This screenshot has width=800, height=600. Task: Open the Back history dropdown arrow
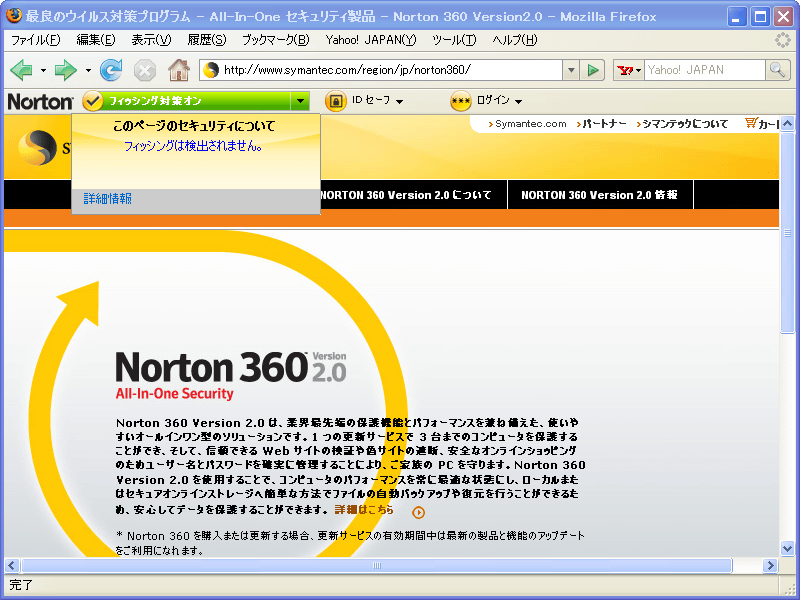[x=43, y=70]
